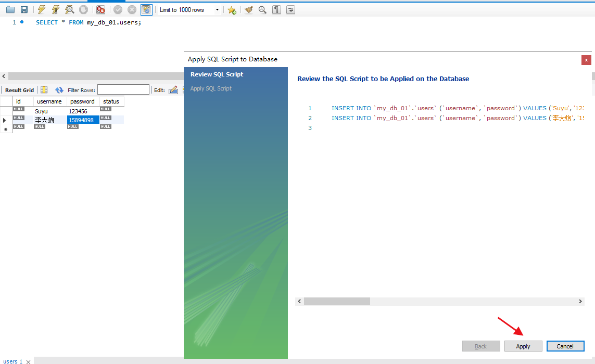Image resolution: width=595 pixels, height=364 pixels.
Task: Toggle word wrap toolbar icon
Action: (x=290, y=10)
